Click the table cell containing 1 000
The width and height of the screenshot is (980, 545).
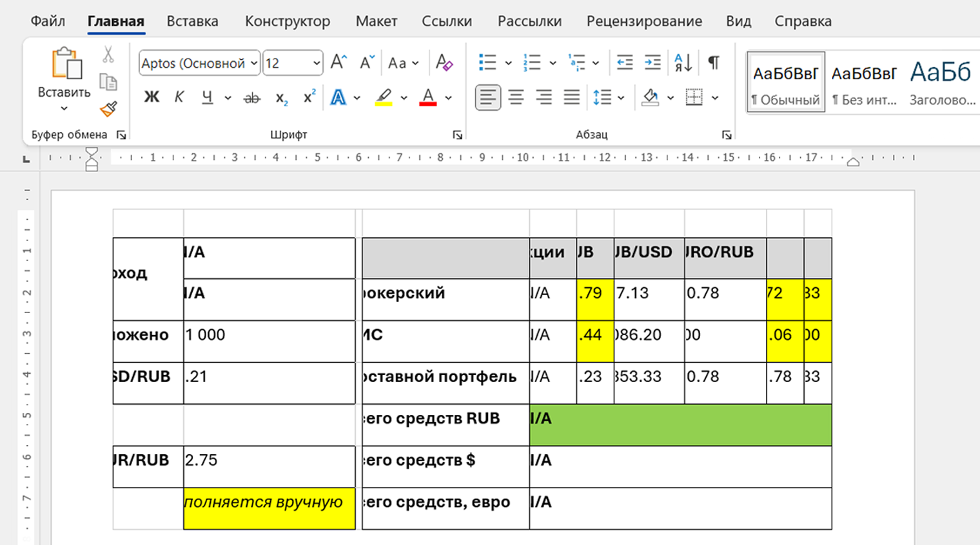click(x=269, y=341)
